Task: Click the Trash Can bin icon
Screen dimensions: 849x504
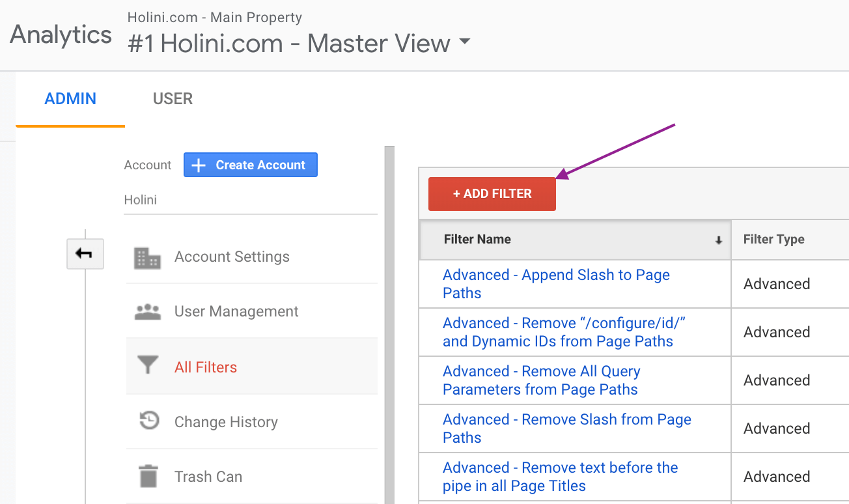Action: [148, 476]
